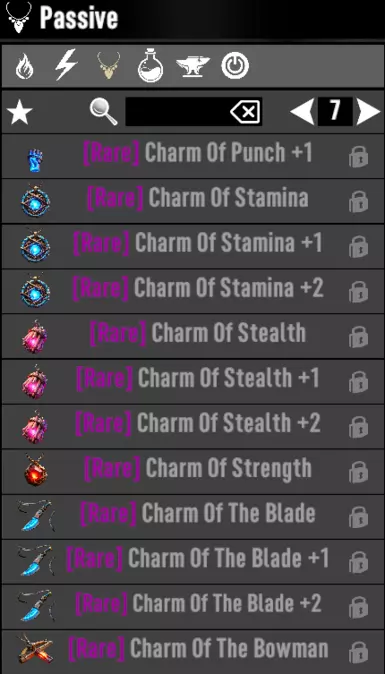This screenshot has height=674, width=385.
Task: Click the Charm Of Stamina +2 amulet icon
Action: coord(36,291)
